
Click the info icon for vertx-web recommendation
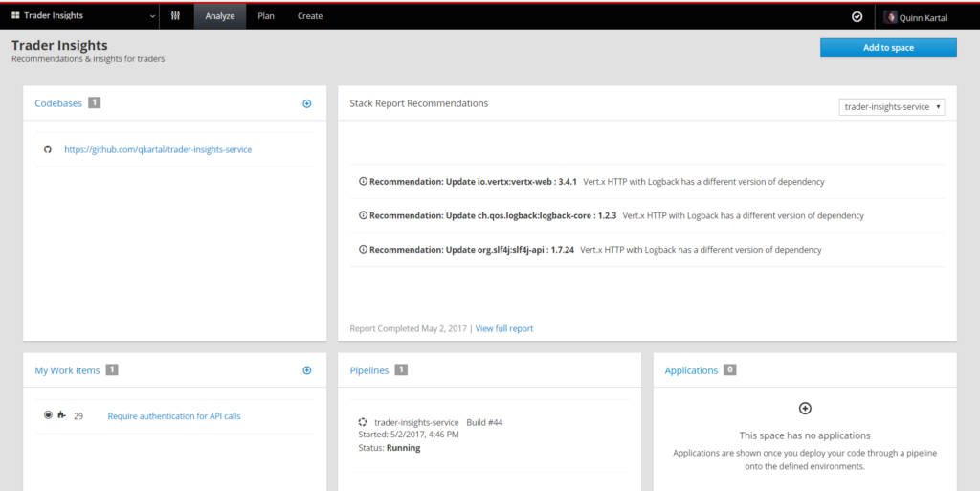(x=363, y=182)
